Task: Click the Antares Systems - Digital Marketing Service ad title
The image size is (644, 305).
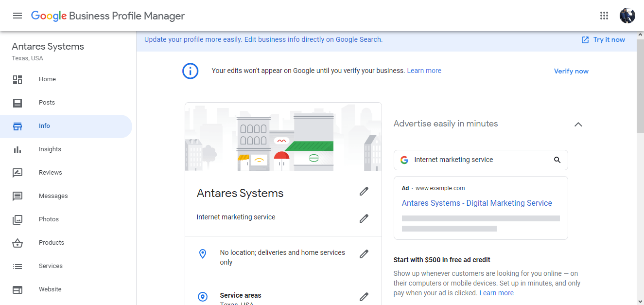Action: 477,203
